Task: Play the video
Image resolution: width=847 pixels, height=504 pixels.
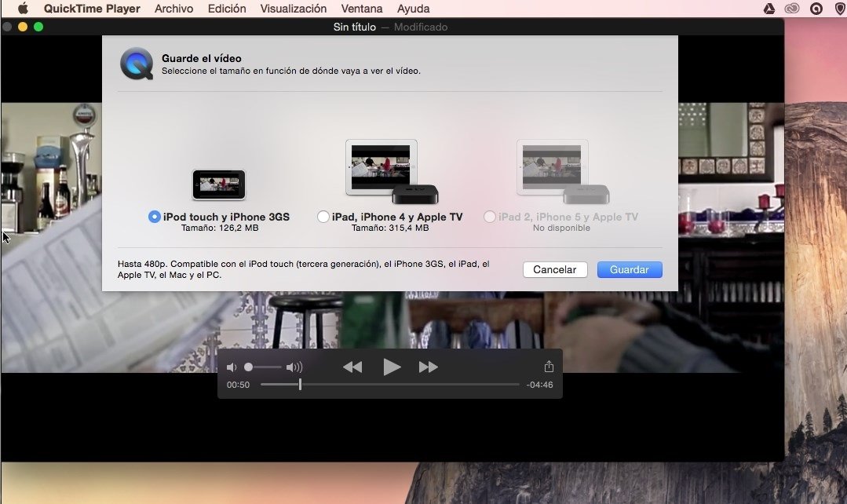Action: 392,367
